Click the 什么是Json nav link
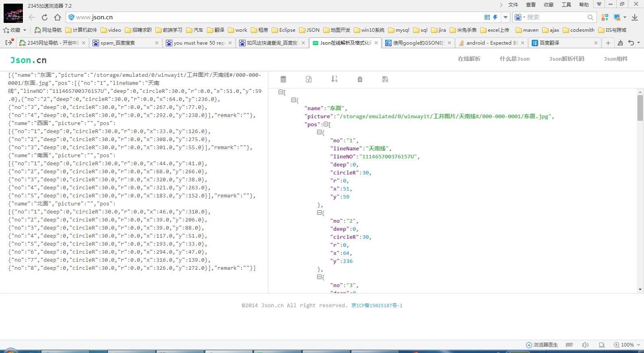This screenshot has height=353, width=644. (x=514, y=59)
